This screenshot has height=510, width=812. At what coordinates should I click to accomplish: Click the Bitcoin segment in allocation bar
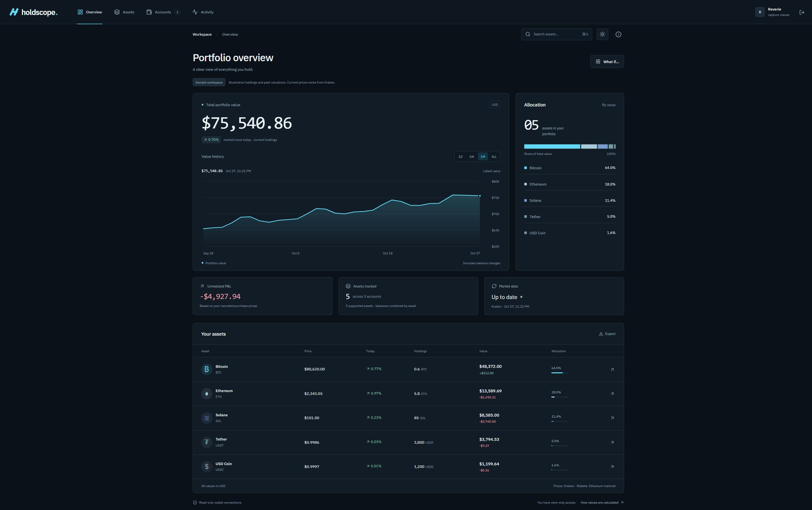[x=552, y=147]
